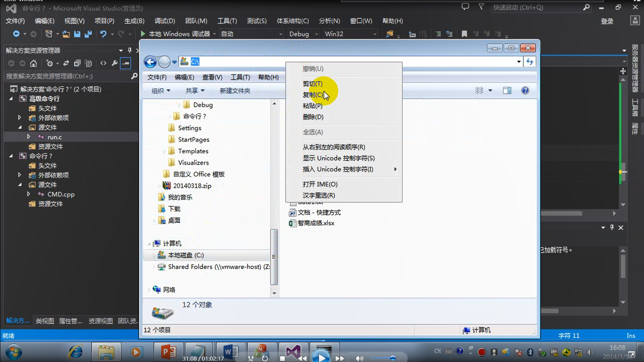This screenshot has width=644, height=362.
Task: Click the 新建文件夹 button in Explorer
Action: pos(235,90)
